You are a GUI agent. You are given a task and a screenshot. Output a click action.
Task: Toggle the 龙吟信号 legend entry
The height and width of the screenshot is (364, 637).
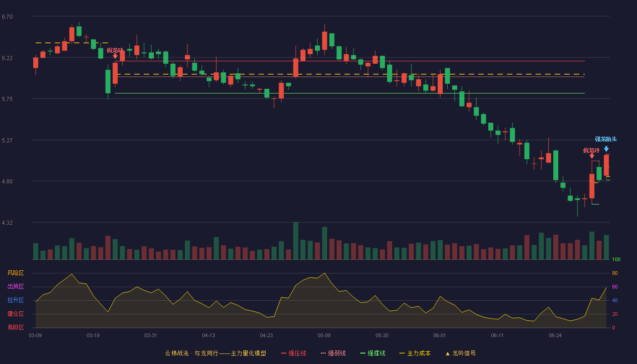pos(460,353)
